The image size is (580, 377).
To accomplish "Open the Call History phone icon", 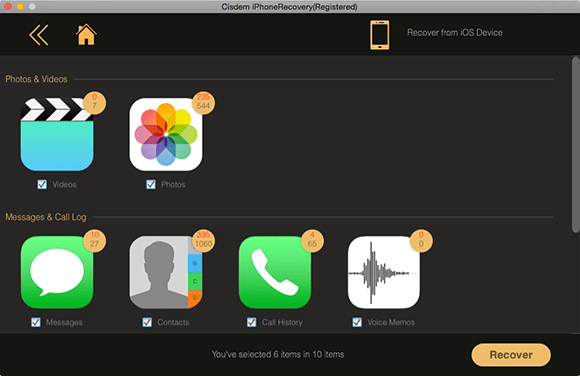I will click(275, 272).
